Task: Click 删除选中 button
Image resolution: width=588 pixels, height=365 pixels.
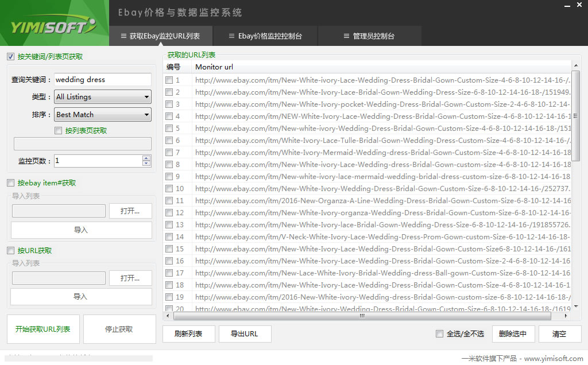Action: pos(513,333)
